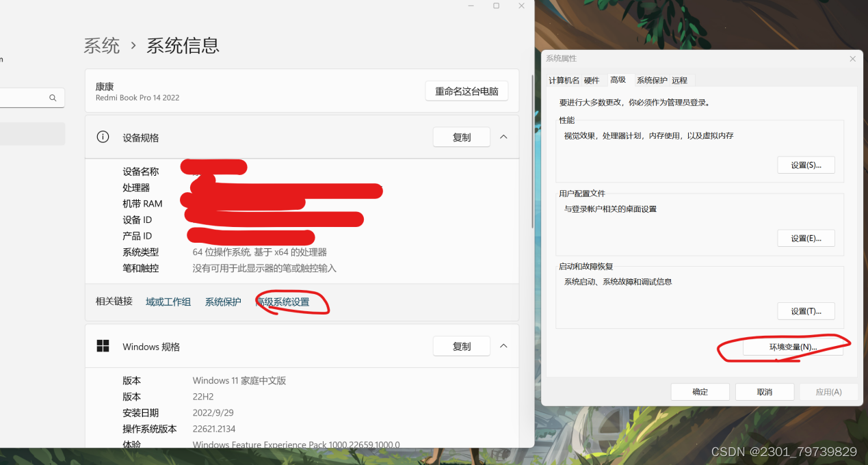This screenshot has height=465, width=868.
Task: Click the 系统信息 page title
Action: [x=183, y=46]
